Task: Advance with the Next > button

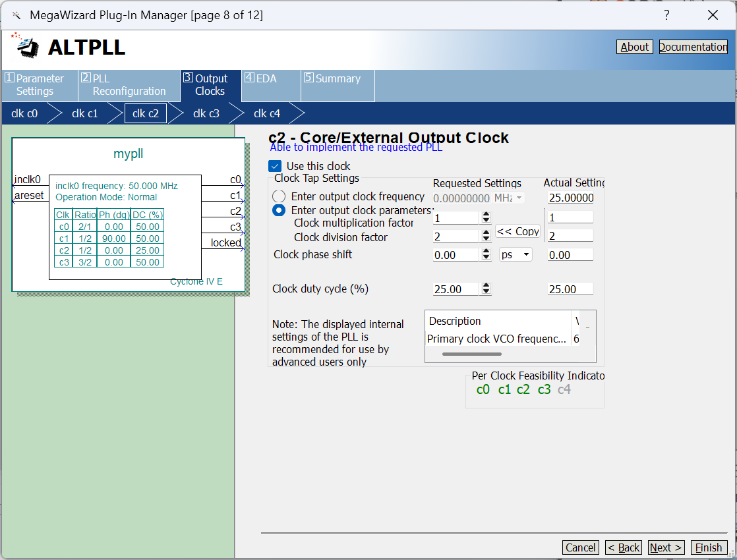Action: click(666, 547)
